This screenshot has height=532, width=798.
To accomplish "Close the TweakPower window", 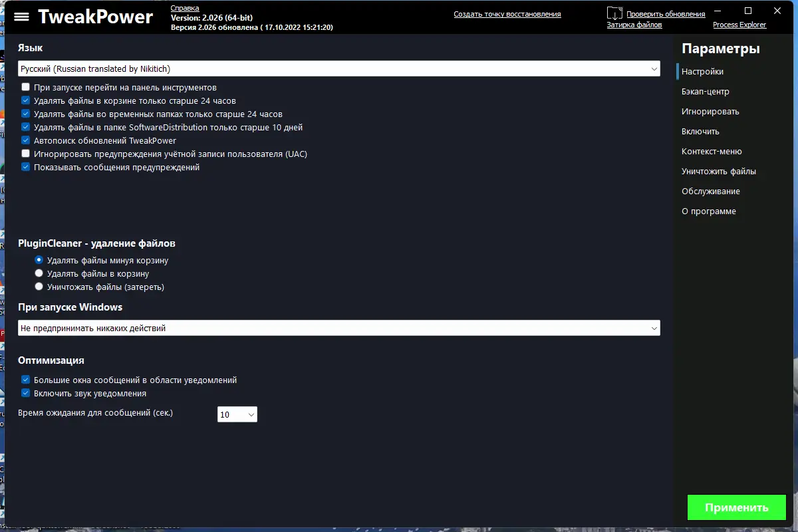I will click(x=779, y=11).
